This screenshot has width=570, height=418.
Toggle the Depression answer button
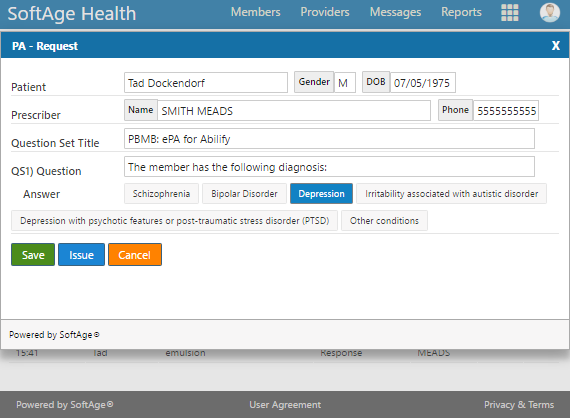coord(321,194)
